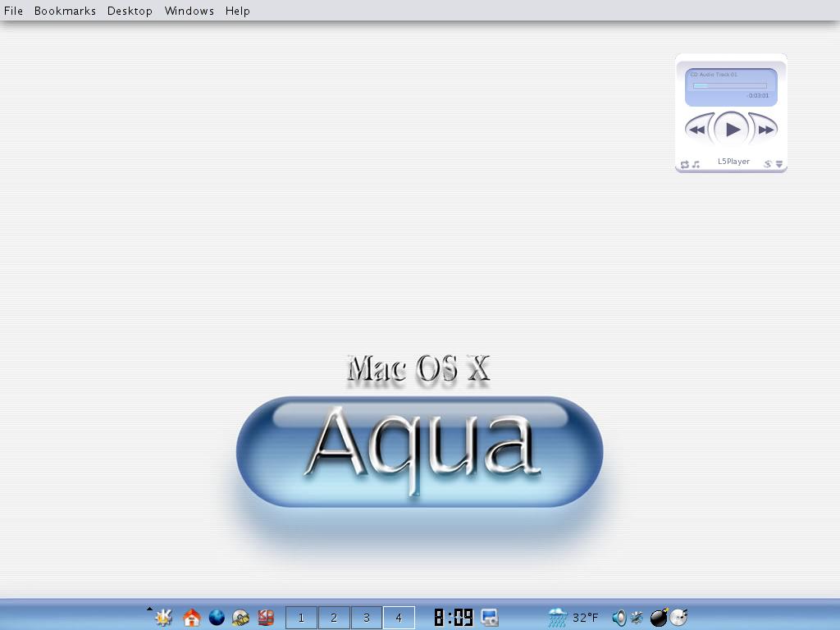Viewport: 840px width, 630px height.
Task: Click the -0:03:01 remaining time display
Action: point(757,95)
